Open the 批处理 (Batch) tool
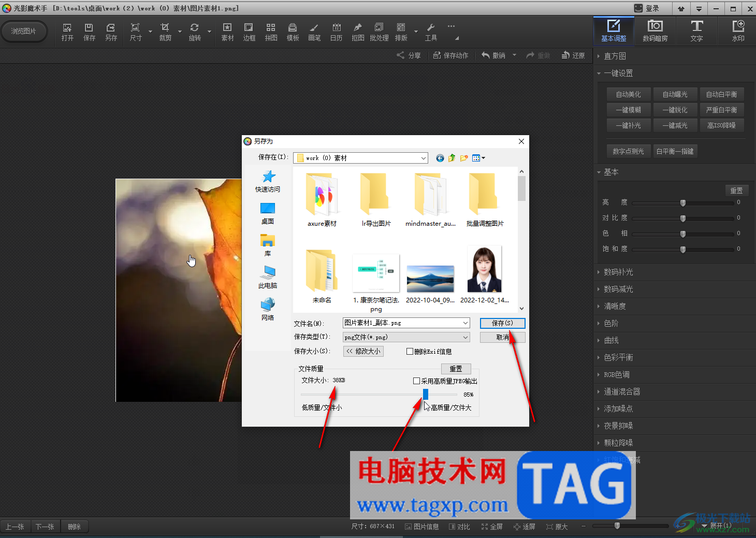Viewport: 756px width, 538px height. 379,32
